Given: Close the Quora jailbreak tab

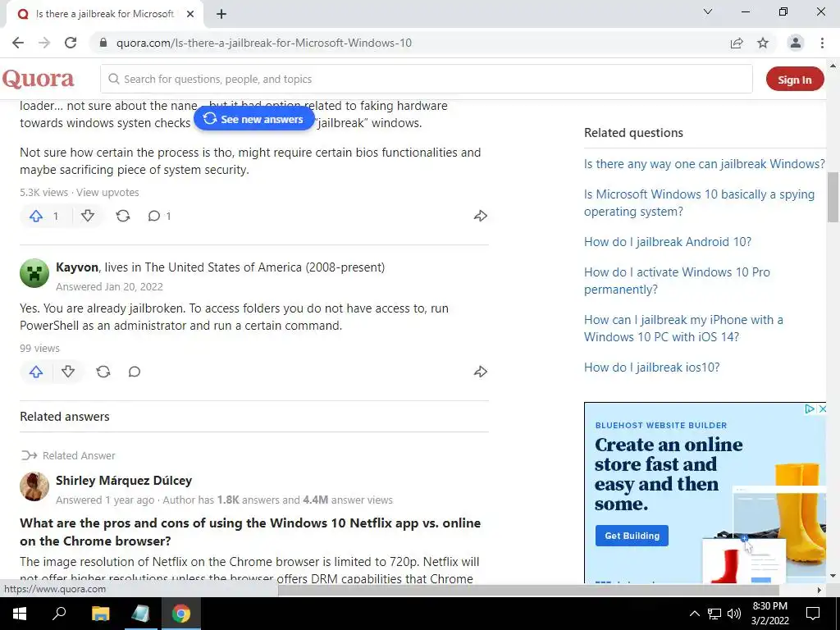Looking at the screenshot, I should [x=190, y=14].
